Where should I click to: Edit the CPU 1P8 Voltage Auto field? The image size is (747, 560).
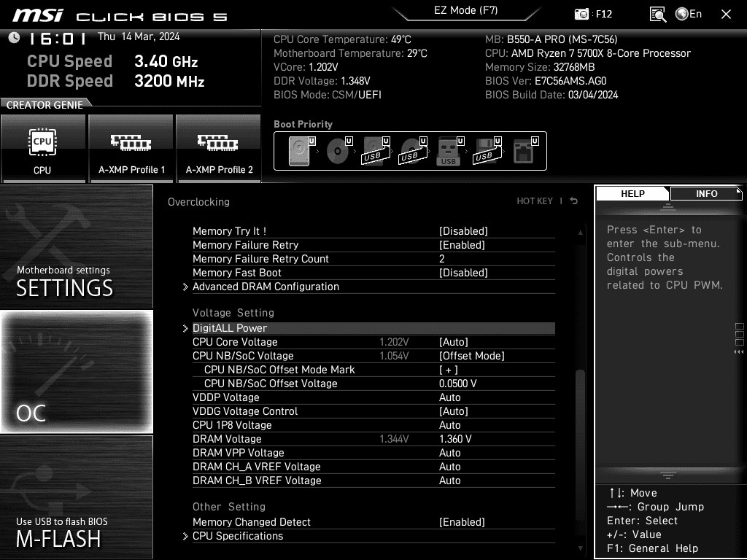pyautogui.click(x=449, y=425)
